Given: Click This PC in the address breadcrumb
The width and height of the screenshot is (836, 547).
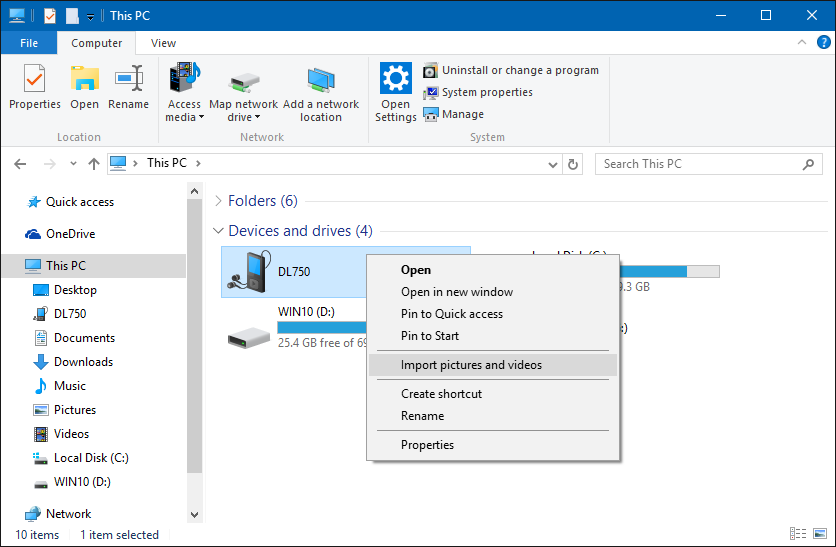Looking at the screenshot, I should pyautogui.click(x=167, y=163).
